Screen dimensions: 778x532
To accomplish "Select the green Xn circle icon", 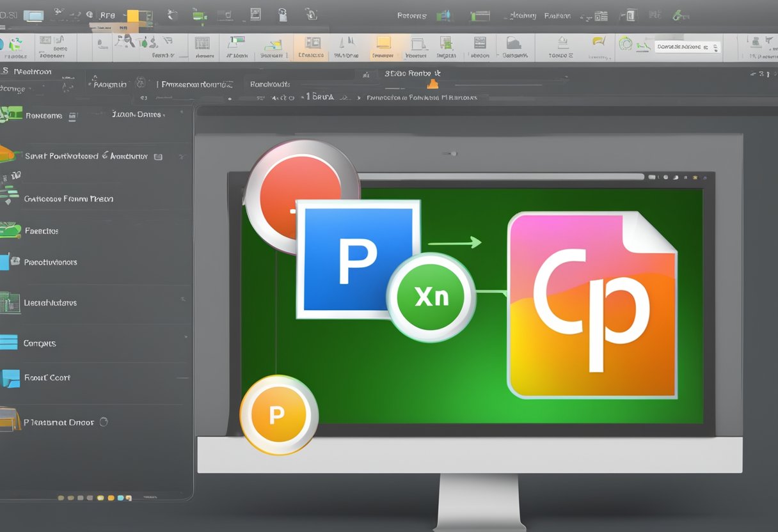I will click(431, 297).
